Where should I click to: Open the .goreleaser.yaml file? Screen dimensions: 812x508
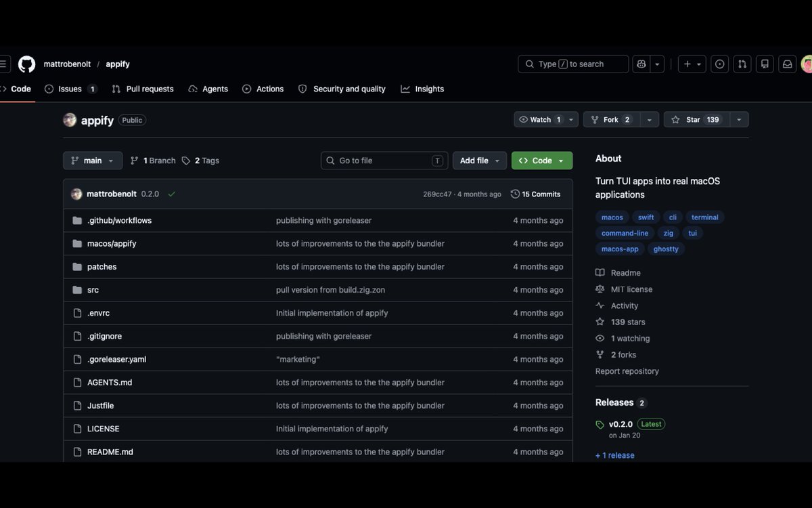pos(116,360)
